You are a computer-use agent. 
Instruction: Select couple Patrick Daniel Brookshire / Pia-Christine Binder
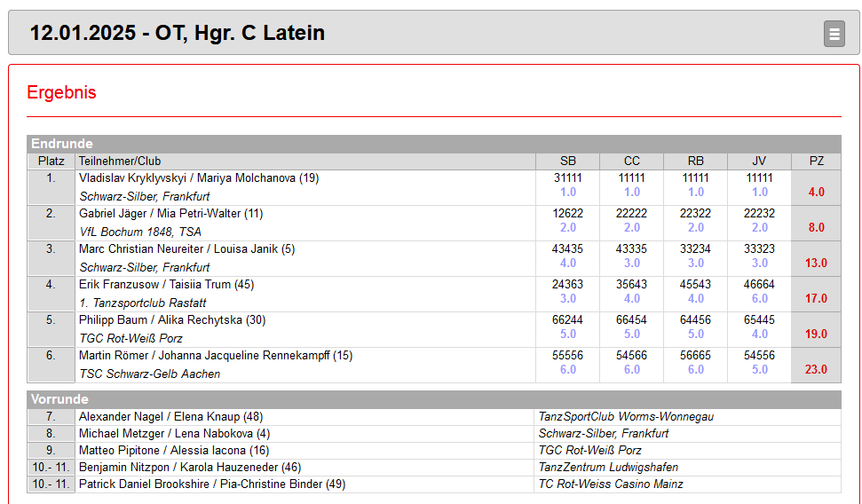tap(212, 484)
